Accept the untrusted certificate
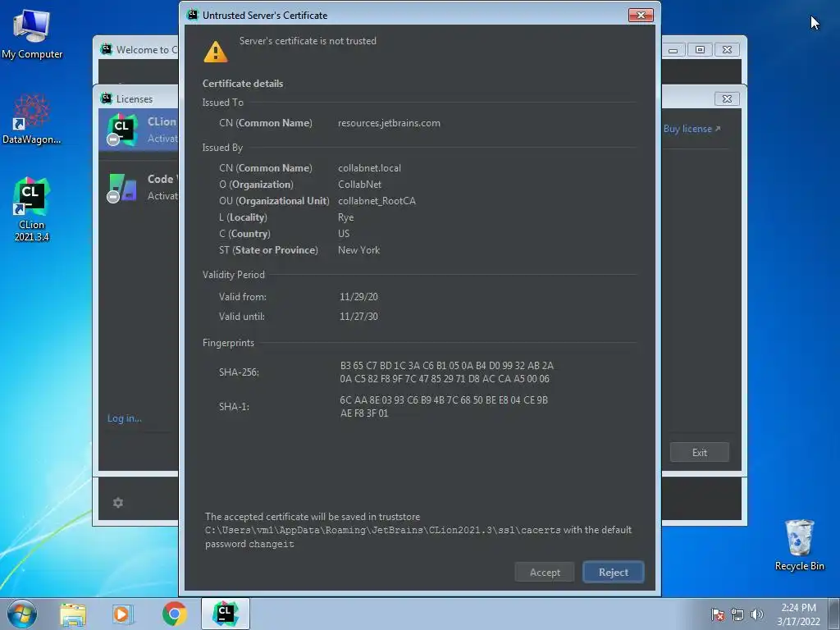This screenshot has width=840, height=630. click(x=545, y=572)
